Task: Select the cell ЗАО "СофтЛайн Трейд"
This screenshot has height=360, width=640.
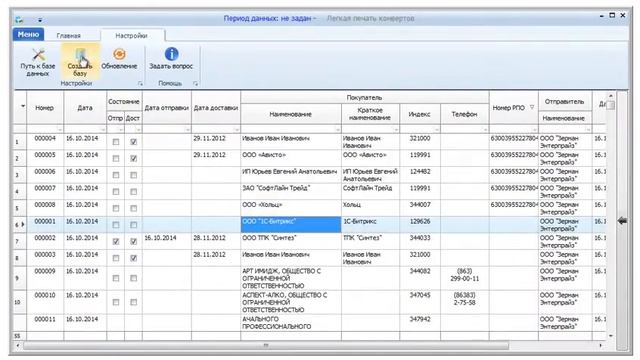Action: [x=291, y=191]
